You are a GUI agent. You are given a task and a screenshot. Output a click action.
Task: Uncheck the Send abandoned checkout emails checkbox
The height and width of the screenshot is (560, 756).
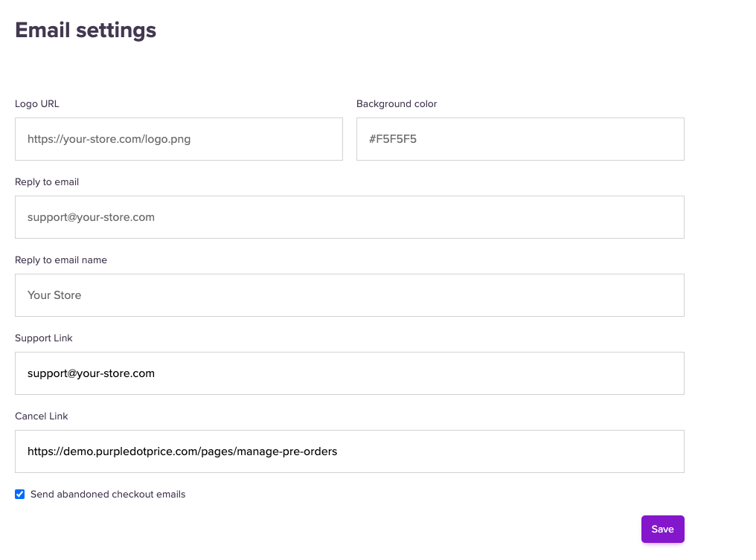click(x=20, y=495)
